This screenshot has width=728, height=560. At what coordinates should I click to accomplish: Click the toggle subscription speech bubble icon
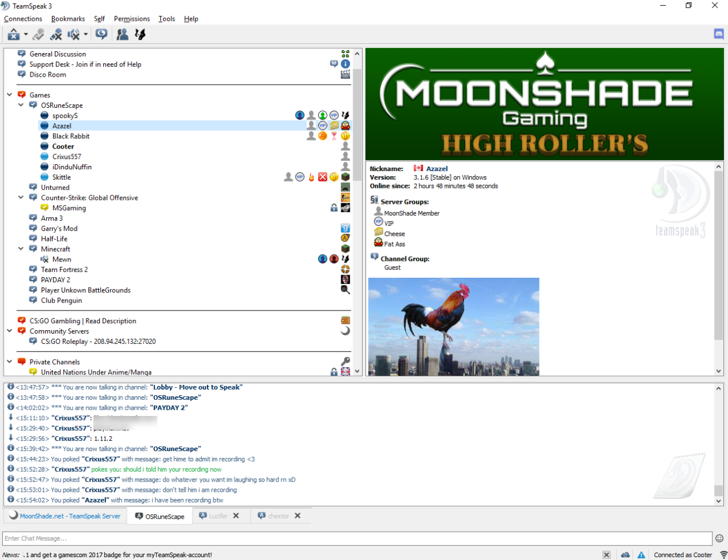(101, 34)
